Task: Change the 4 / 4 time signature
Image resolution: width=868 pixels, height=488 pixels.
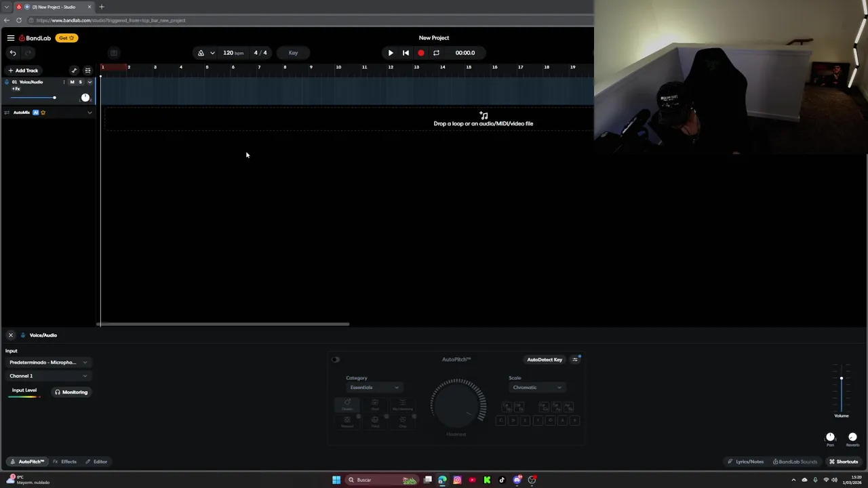Action: (260, 53)
